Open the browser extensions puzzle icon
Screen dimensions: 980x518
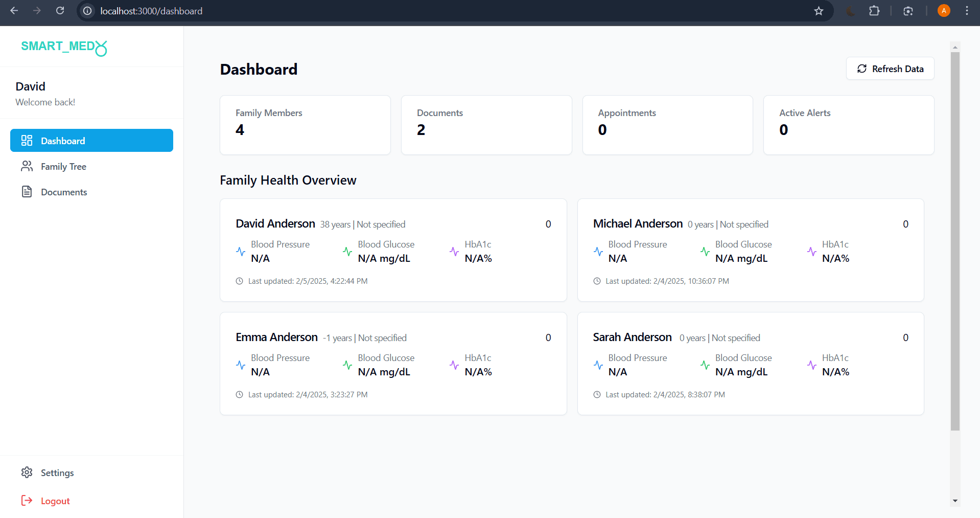point(874,11)
